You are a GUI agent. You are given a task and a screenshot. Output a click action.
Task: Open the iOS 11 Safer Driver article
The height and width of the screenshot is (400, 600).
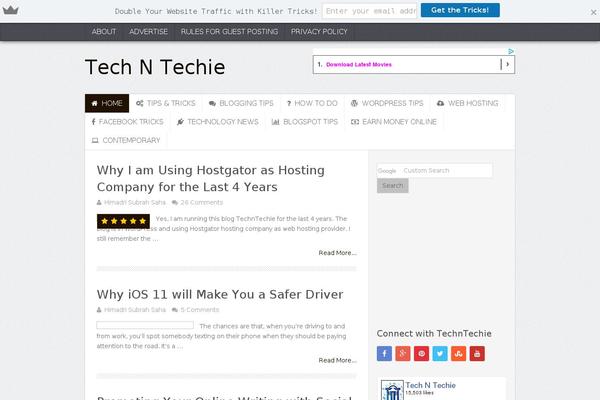(220, 294)
